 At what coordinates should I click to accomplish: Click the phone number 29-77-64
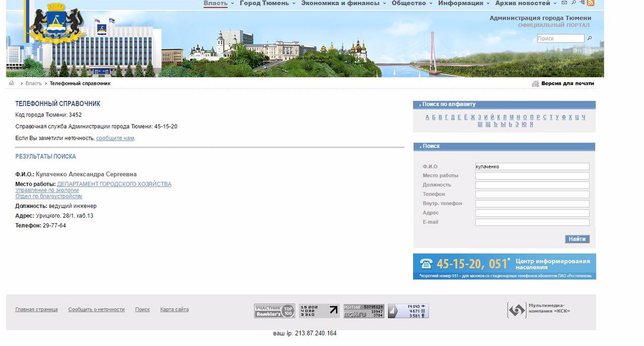(x=54, y=225)
